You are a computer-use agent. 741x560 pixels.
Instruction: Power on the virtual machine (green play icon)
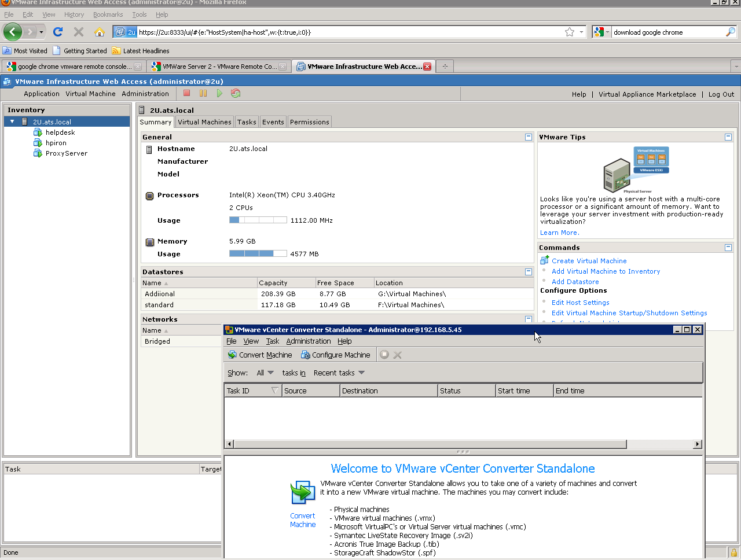pyautogui.click(x=219, y=93)
